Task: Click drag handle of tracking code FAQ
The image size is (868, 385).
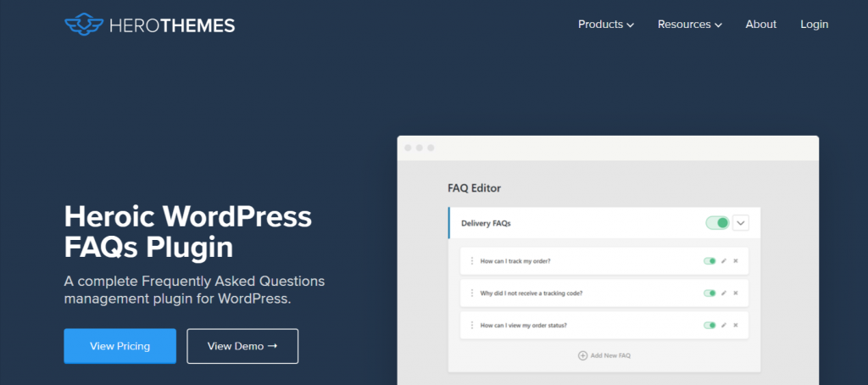Action: tap(472, 293)
